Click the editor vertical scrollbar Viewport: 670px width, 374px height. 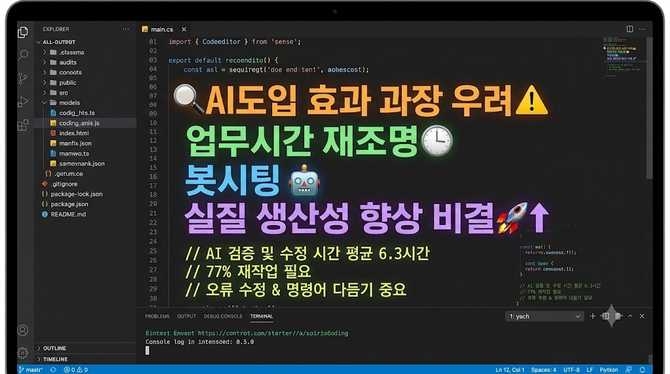[649, 107]
